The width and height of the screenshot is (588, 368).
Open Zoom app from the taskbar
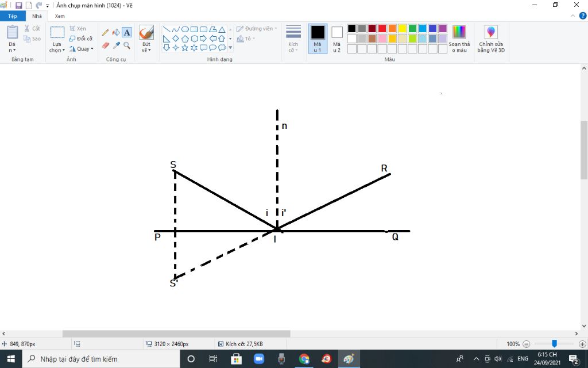259,359
